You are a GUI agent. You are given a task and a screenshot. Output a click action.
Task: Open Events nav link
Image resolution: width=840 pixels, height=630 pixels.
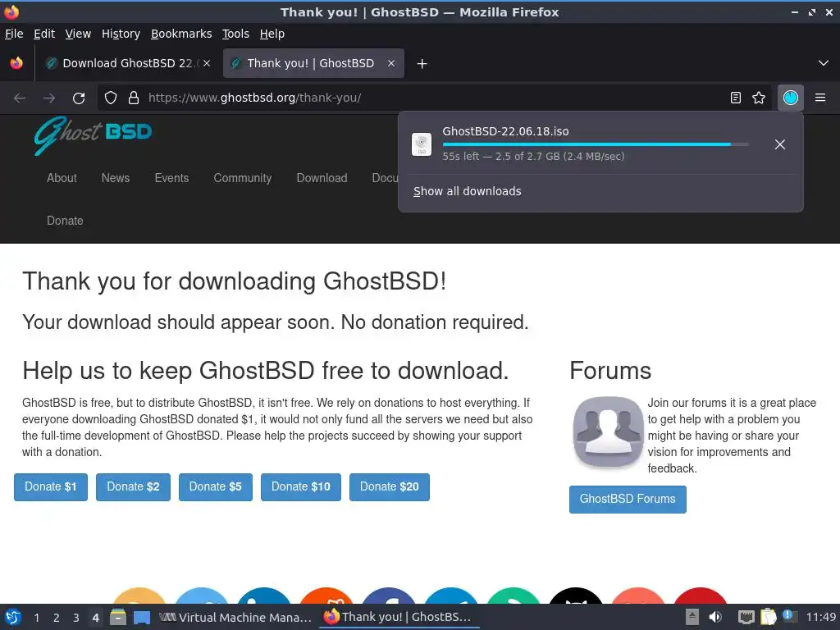click(172, 178)
